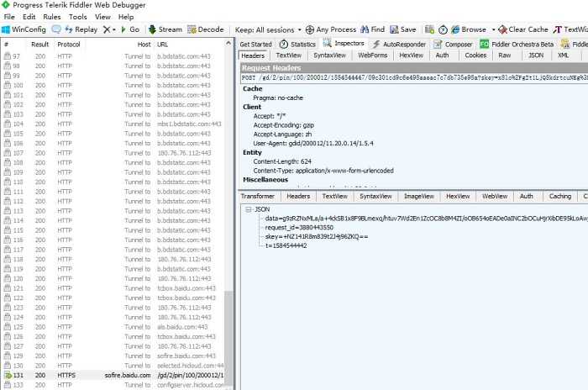The height and width of the screenshot is (390, 588).
Task: Click the Any Process target picker
Action: click(x=331, y=29)
